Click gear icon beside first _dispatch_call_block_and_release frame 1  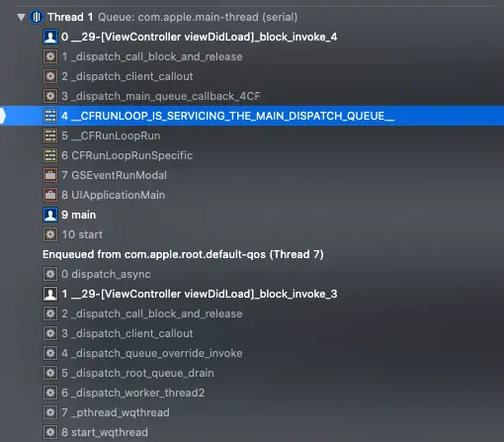pyautogui.click(x=50, y=56)
